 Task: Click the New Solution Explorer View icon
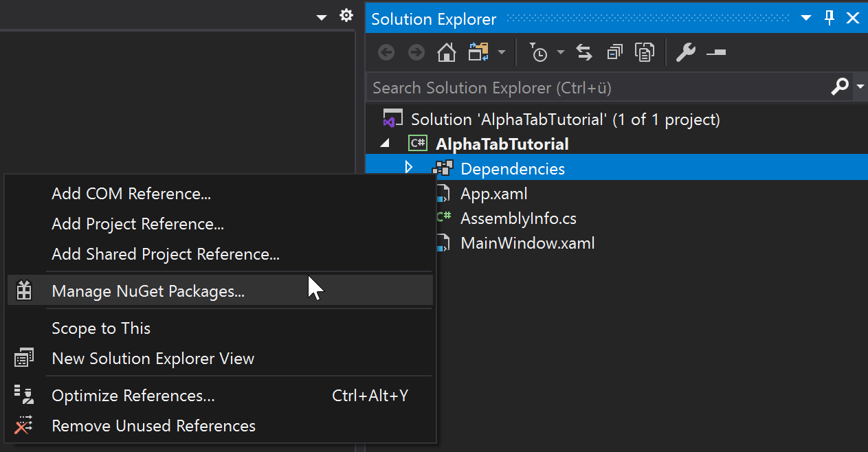pos(24,358)
